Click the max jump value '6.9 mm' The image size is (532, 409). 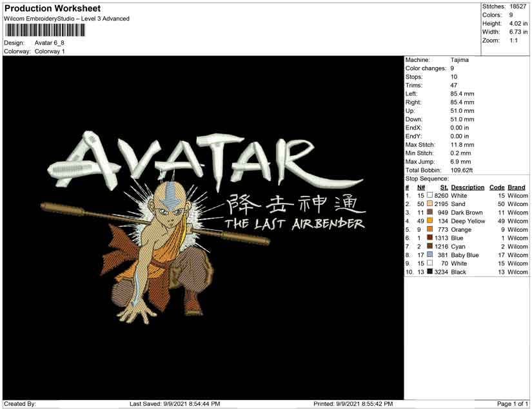coord(461,162)
